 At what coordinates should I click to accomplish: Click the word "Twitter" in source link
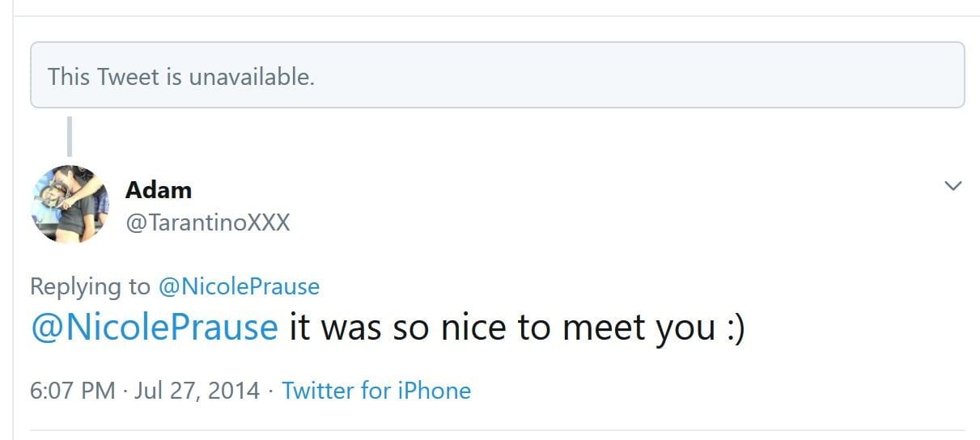pyautogui.click(x=318, y=391)
